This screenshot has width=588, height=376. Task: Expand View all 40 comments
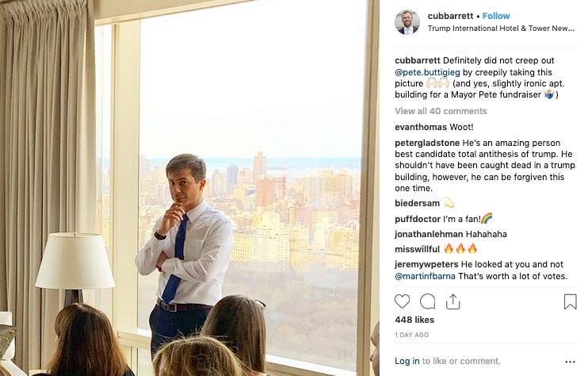(x=441, y=111)
